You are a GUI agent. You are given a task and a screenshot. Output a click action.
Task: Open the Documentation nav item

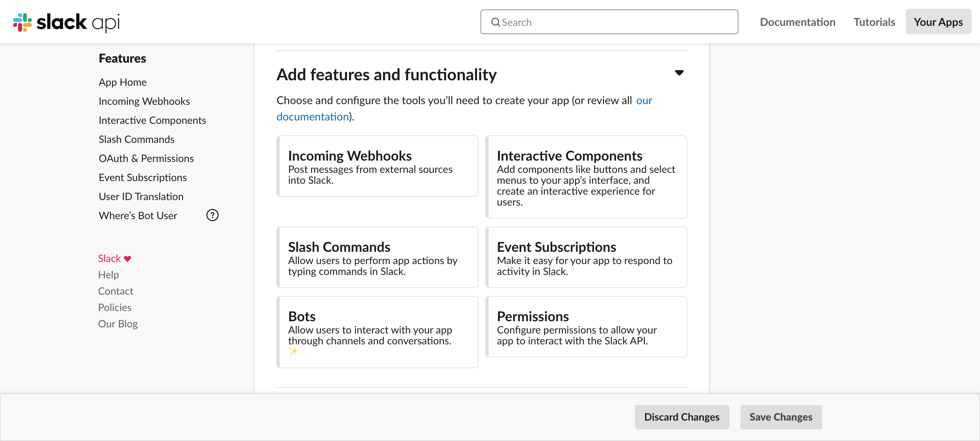797,22
